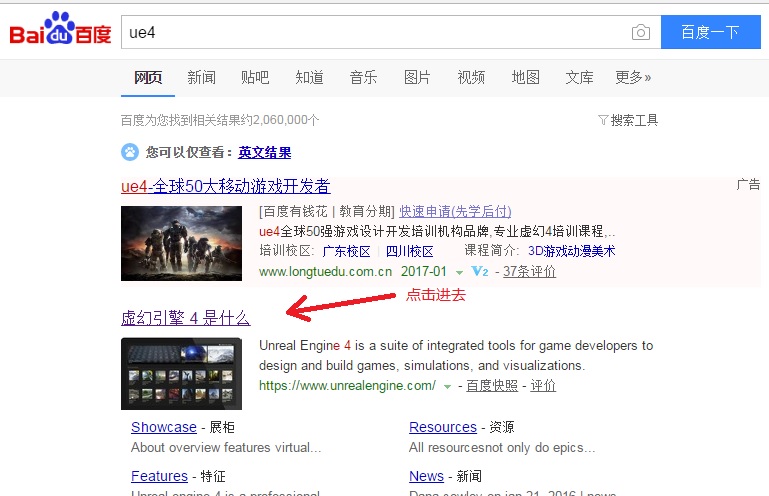This screenshot has height=496, width=769.
Task: Switch to the 贴吧 tab
Action: pos(255,78)
